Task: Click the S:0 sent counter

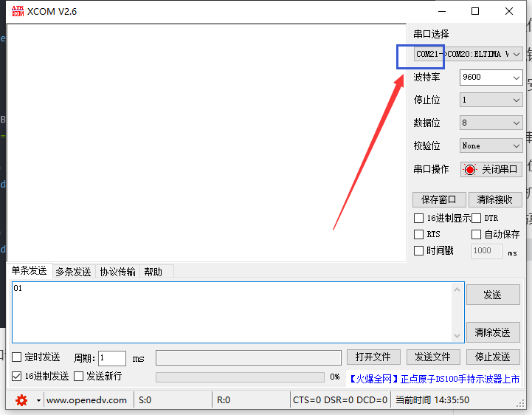Action: pyautogui.click(x=145, y=400)
